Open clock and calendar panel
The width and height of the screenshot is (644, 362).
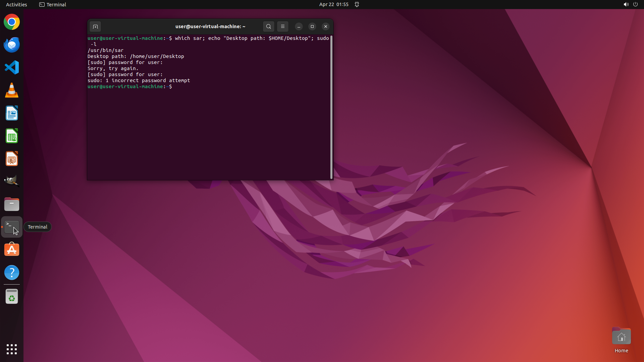click(333, 4)
